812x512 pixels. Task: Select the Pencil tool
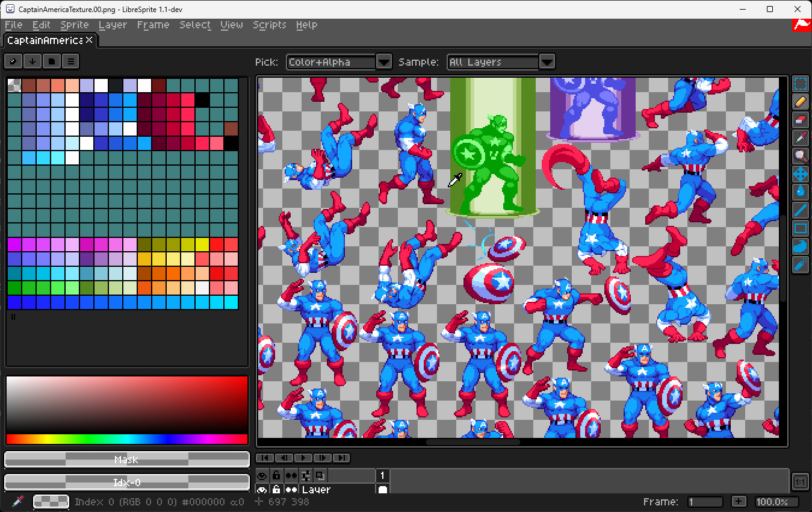(x=800, y=102)
